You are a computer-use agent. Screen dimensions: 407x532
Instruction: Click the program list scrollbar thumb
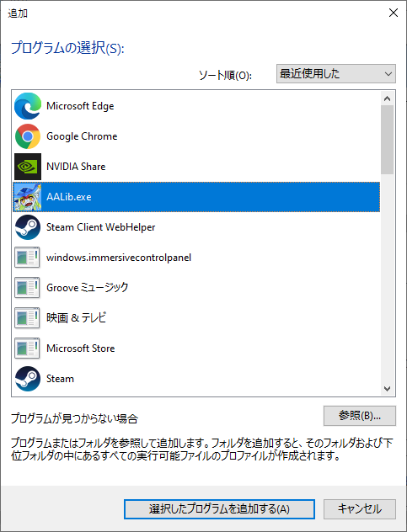coord(388,140)
